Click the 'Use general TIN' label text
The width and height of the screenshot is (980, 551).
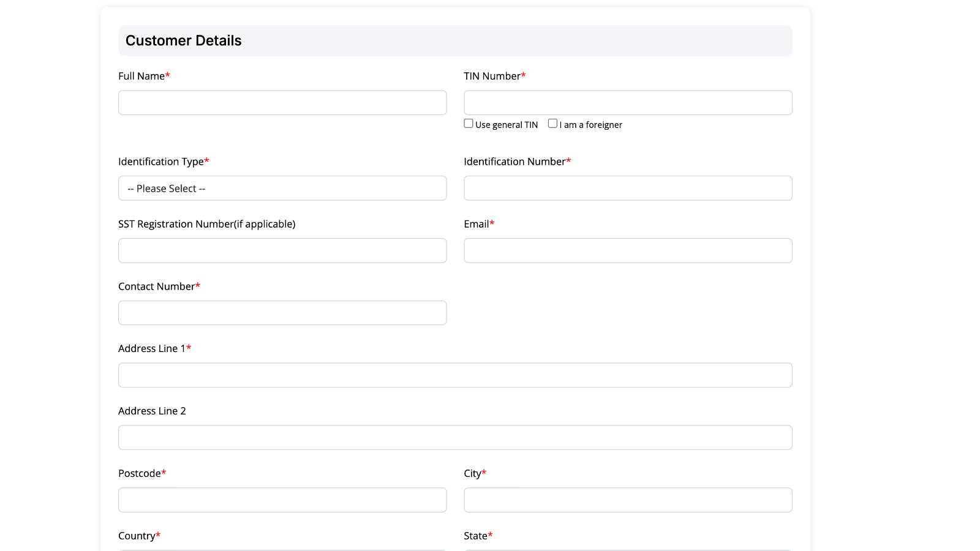click(507, 125)
